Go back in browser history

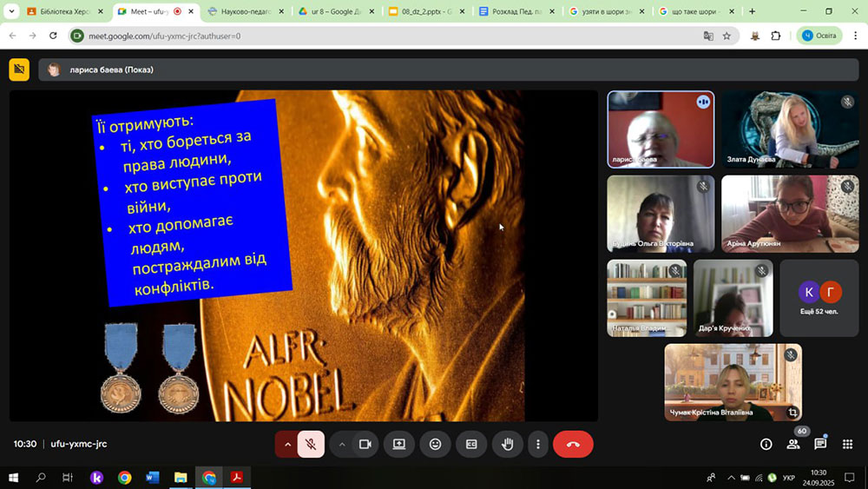click(x=13, y=36)
